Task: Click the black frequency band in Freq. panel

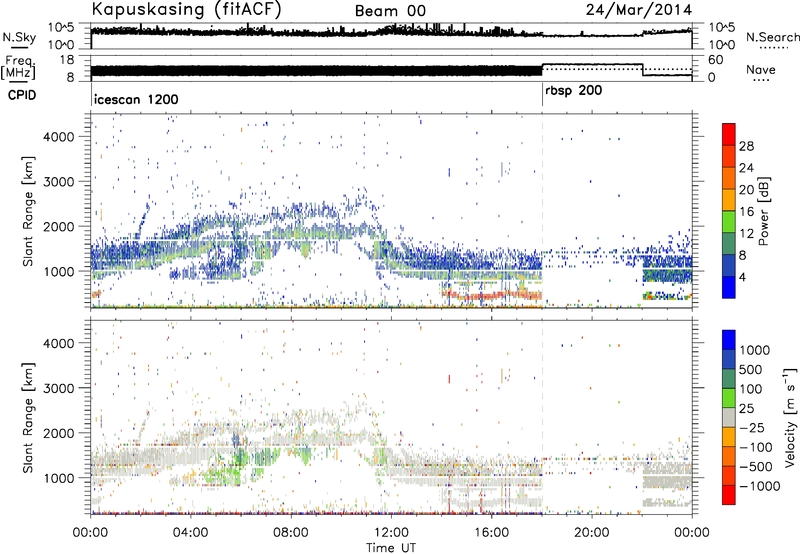Action: click(316, 70)
